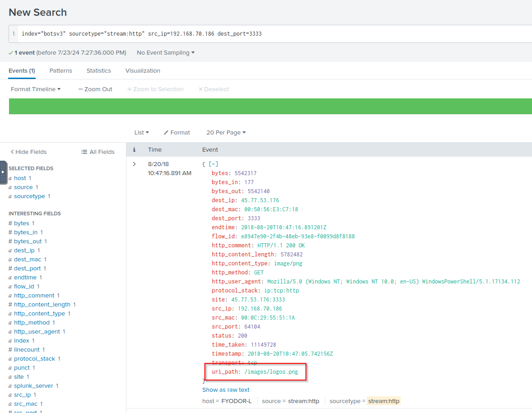Screen dimensions: 532x413
Task: Collapse the JSON event with [-] toggle
Action: click(x=213, y=164)
